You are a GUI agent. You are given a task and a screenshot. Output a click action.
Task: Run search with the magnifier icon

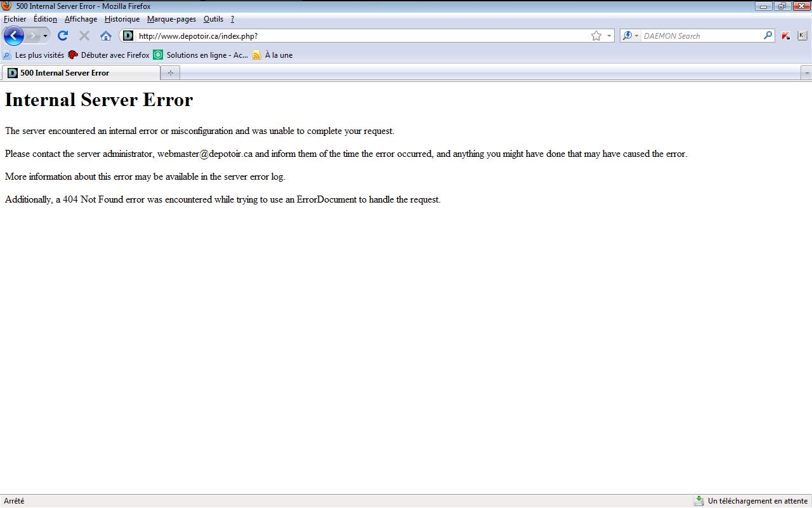pyautogui.click(x=768, y=36)
